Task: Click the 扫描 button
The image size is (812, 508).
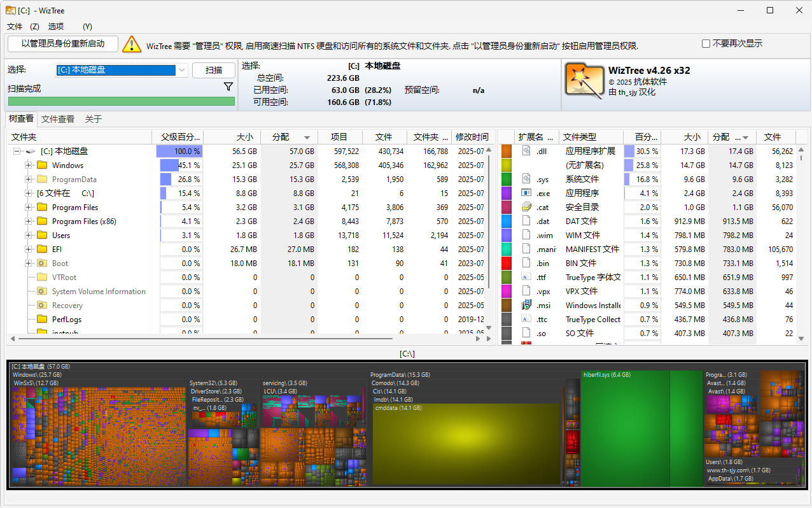Action: [214, 71]
